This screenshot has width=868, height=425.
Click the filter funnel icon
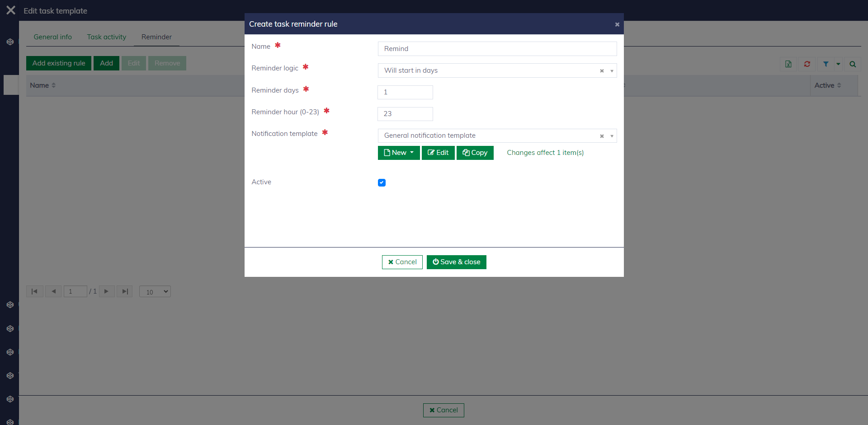[x=826, y=64]
